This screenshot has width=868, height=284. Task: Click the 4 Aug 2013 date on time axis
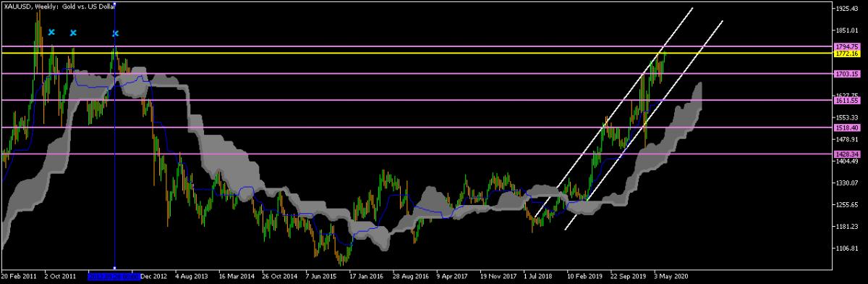[192, 276]
